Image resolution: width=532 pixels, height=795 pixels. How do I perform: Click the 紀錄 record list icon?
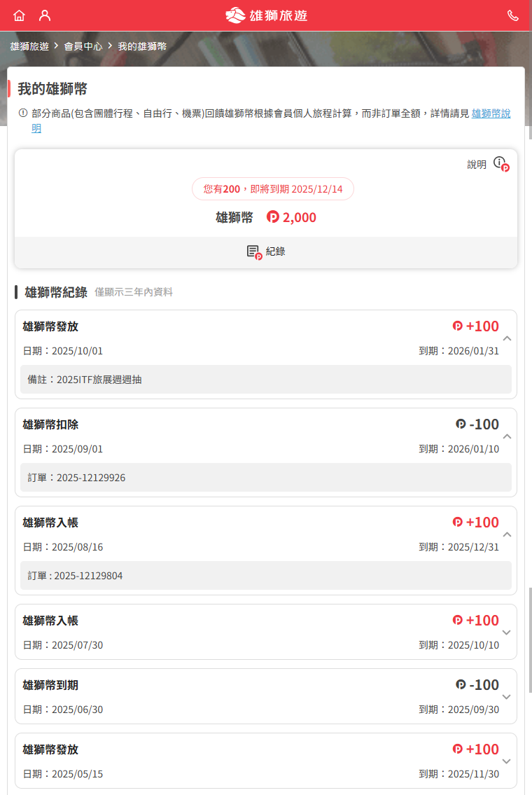(254, 252)
